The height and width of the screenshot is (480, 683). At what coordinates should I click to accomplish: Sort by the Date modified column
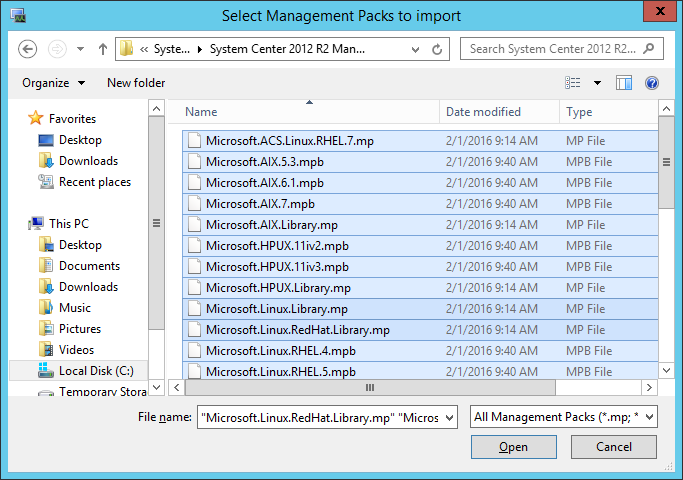[x=499, y=112]
